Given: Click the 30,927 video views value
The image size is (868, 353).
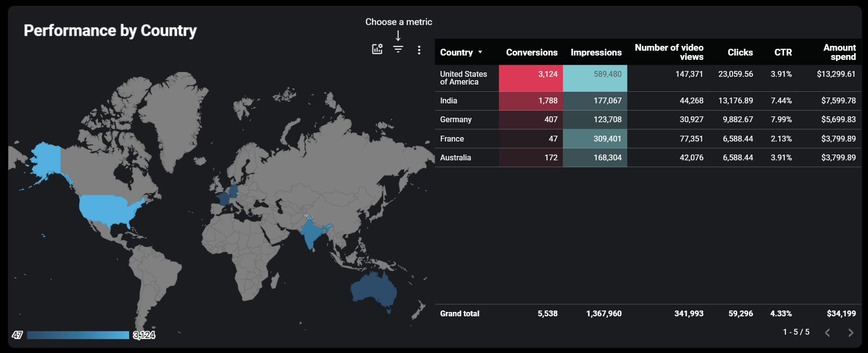Looking at the screenshot, I should click(x=692, y=119).
